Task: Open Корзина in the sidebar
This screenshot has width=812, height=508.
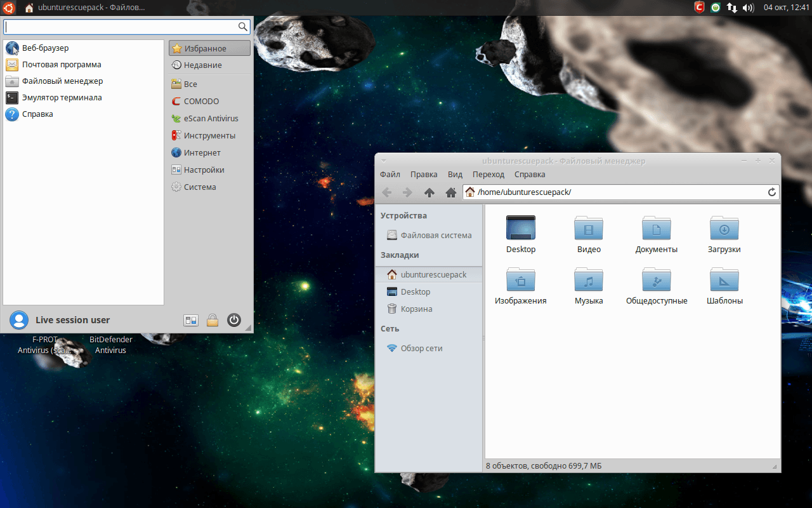Action: tap(416, 309)
